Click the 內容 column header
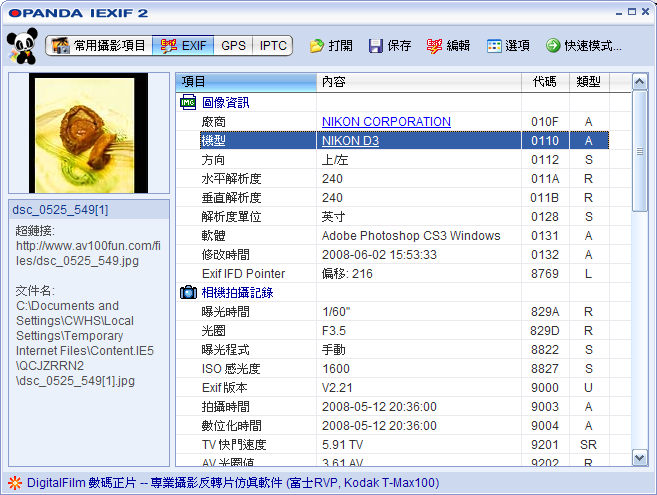The width and height of the screenshot is (657, 495). pyautogui.click(x=419, y=82)
